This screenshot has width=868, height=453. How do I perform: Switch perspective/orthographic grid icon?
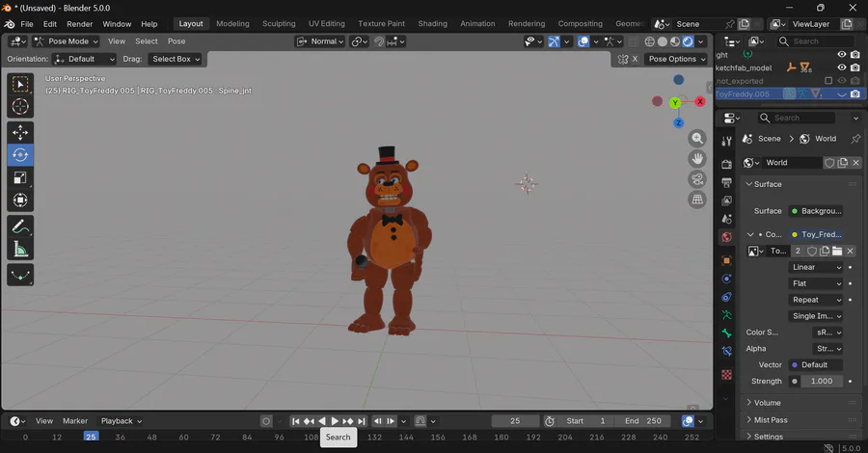(697, 200)
